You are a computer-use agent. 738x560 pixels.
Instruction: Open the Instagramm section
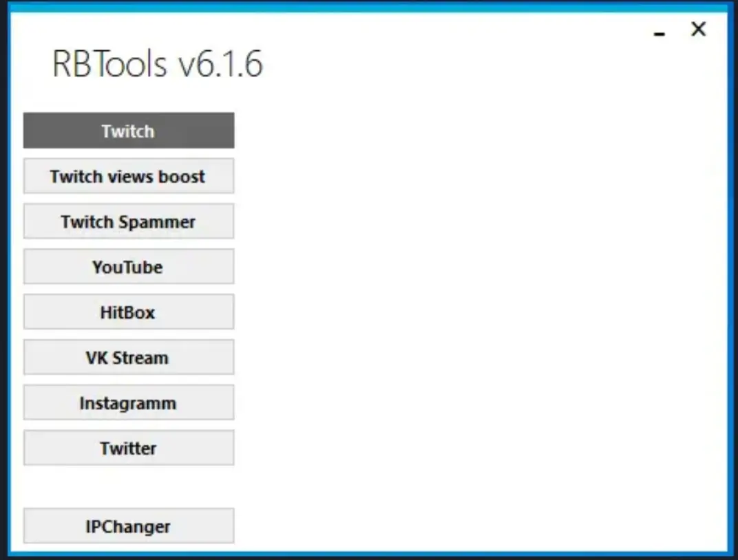click(129, 402)
